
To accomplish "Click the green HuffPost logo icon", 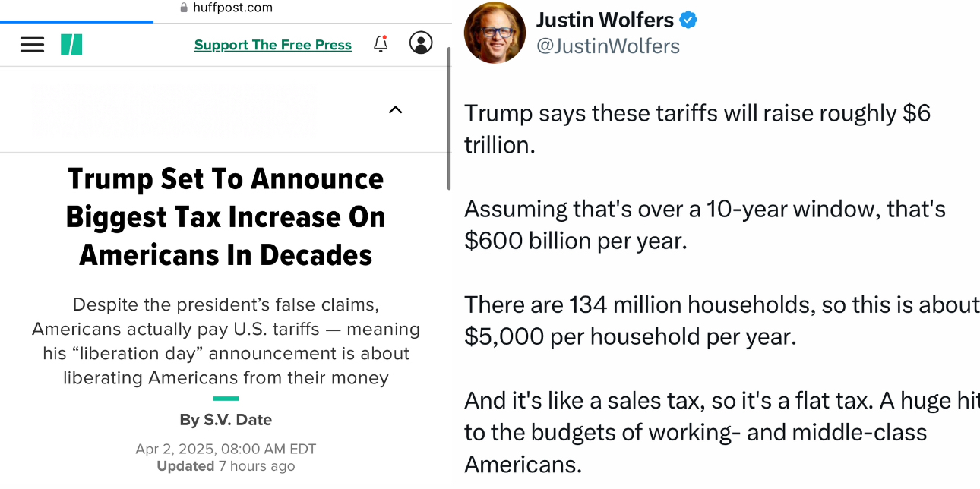I will coord(71,45).
